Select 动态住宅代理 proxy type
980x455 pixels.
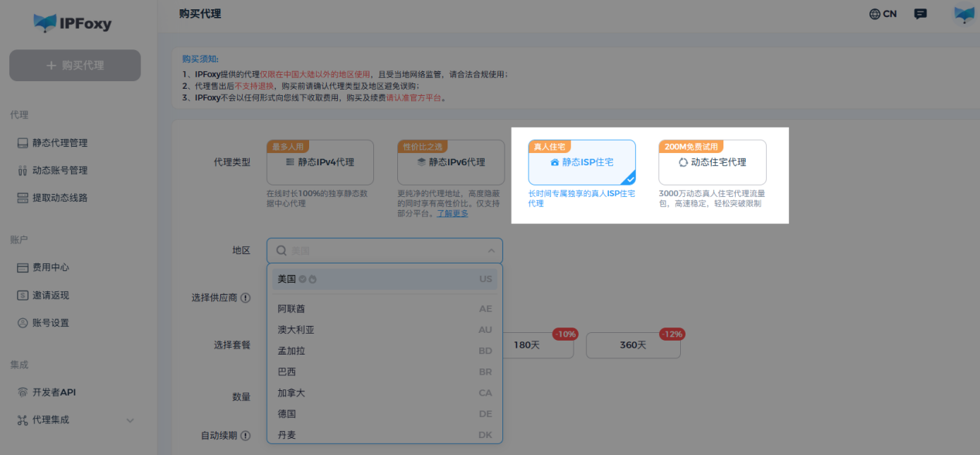pos(713,162)
